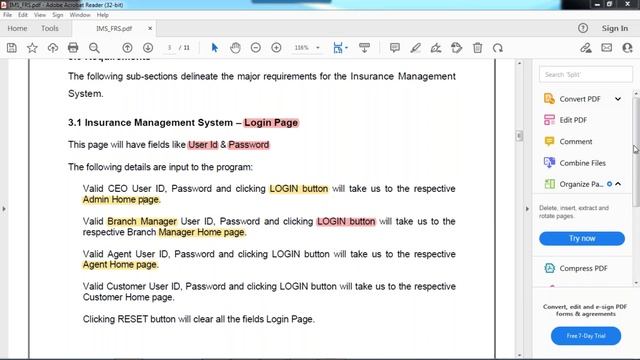
Task: Go to next page arrow
Action: pyautogui.click(x=148, y=48)
